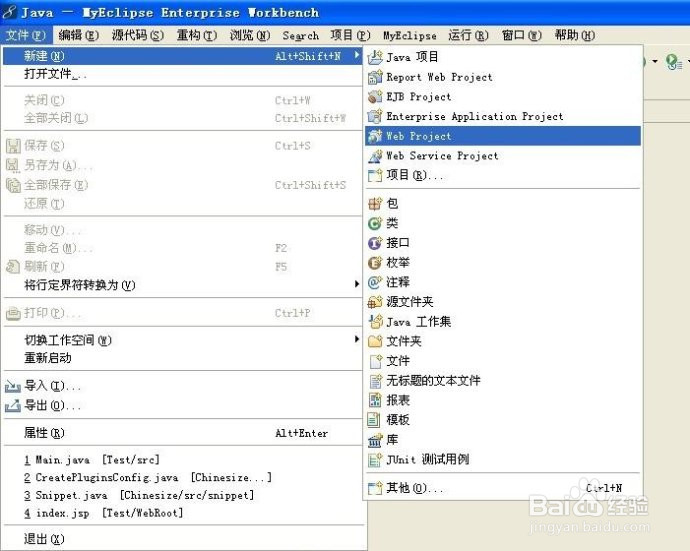
Task: Click the 枚举 enum icon
Action: [375, 263]
